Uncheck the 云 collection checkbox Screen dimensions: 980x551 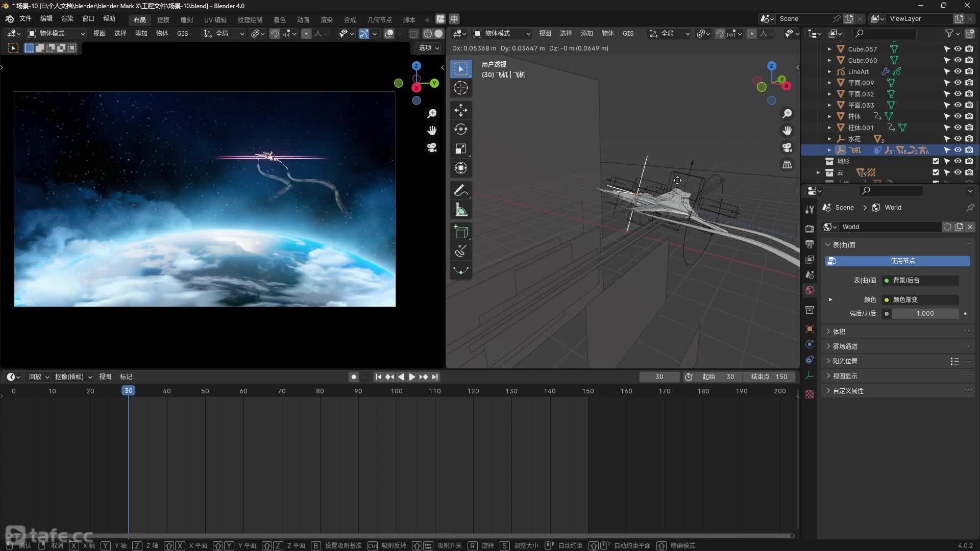pos(936,172)
